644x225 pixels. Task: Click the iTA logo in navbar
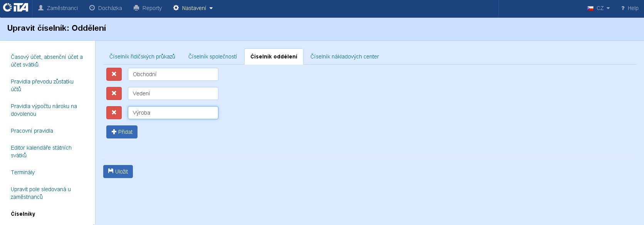coord(16,8)
